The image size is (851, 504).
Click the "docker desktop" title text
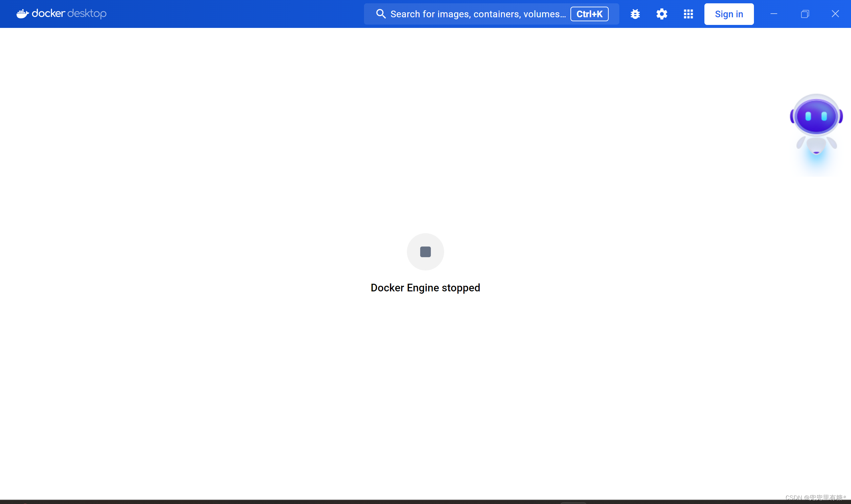tap(69, 14)
